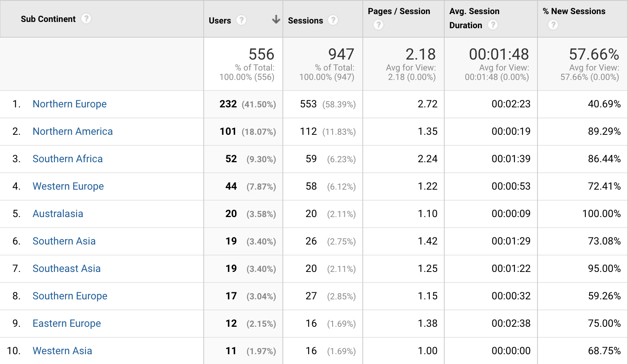The image size is (628, 364).
Task: Drill into Western Europe
Action: (68, 186)
